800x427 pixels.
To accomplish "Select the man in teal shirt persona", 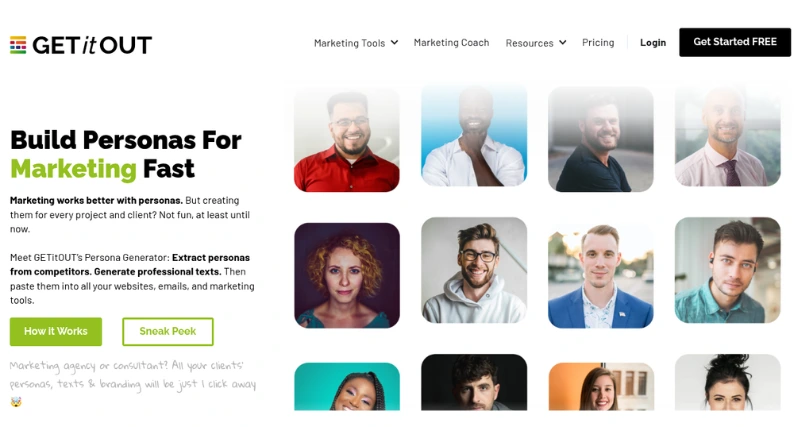I will click(x=728, y=270).
